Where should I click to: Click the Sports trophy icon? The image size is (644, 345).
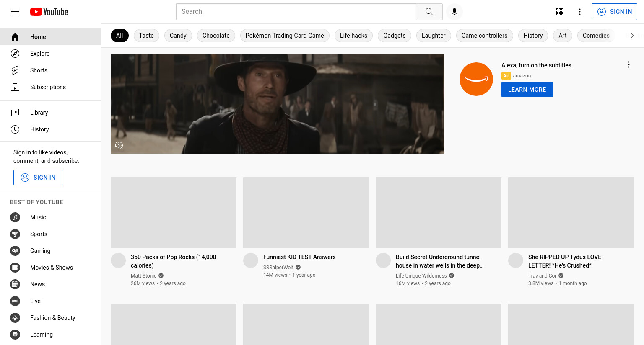point(15,234)
